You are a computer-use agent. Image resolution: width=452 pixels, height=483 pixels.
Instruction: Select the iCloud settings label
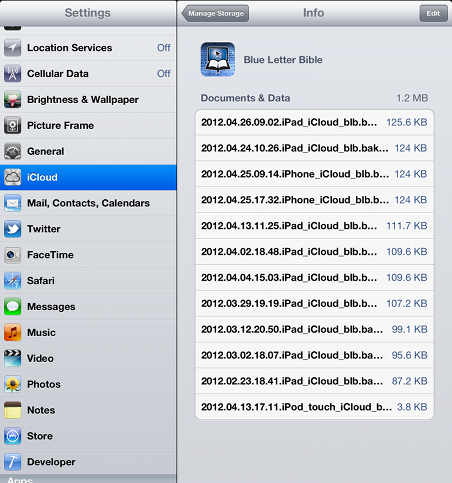click(42, 177)
